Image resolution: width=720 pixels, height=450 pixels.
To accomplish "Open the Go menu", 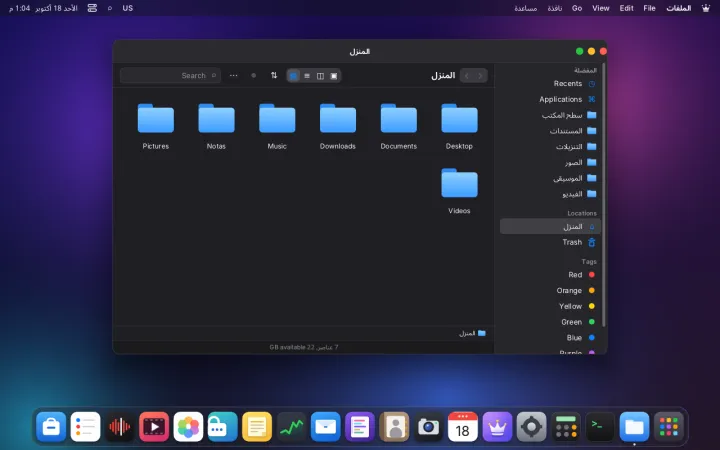I will click(577, 8).
